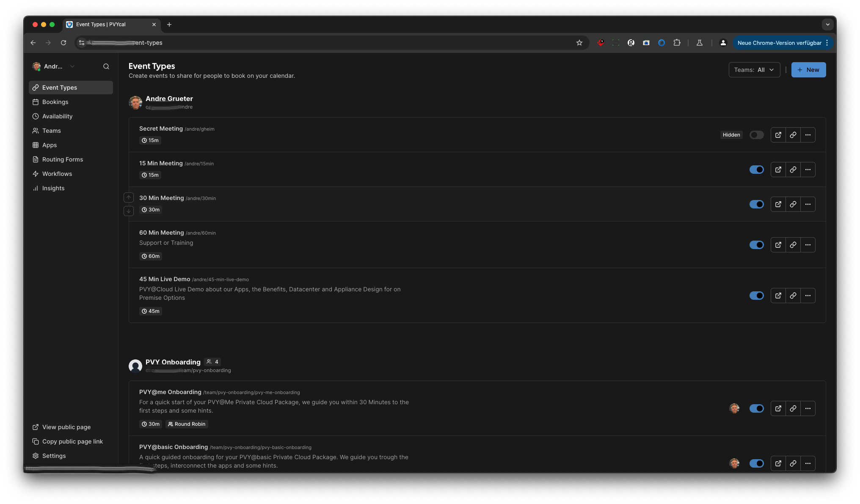Go to Event Types in sidebar
Viewport: 860px width, 504px height.
[x=71, y=88]
